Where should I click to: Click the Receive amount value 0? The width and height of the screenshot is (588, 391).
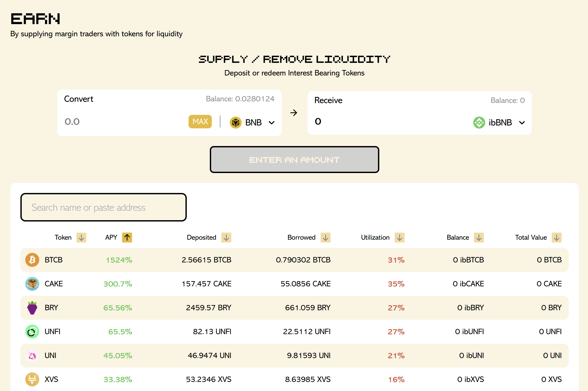pyautogui.click(x=318, y=121)
